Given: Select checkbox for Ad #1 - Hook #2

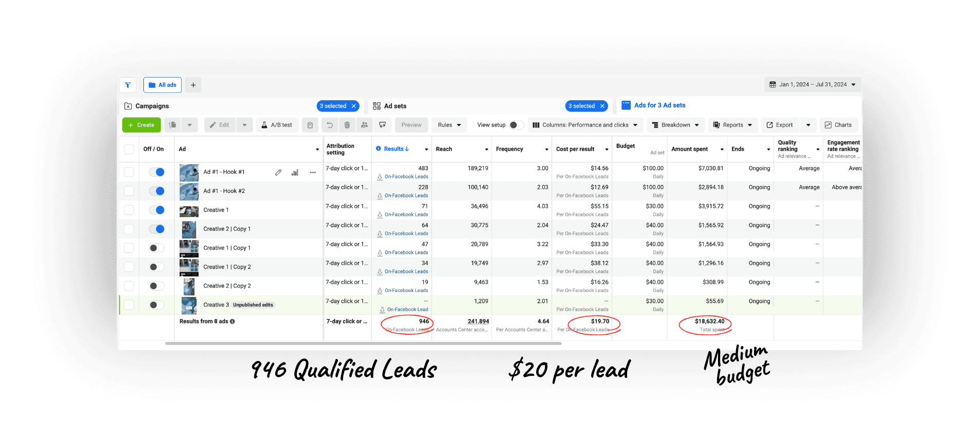Looking at the screenshot, I should pos(129,191).
